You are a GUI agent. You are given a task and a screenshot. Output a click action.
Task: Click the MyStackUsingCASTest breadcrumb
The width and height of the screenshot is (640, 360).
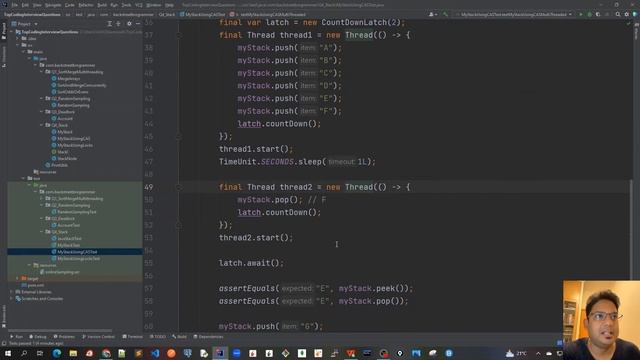203,14
